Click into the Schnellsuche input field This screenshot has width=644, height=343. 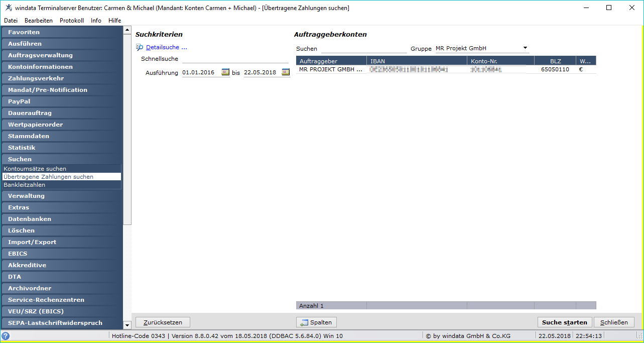(235, 59)
